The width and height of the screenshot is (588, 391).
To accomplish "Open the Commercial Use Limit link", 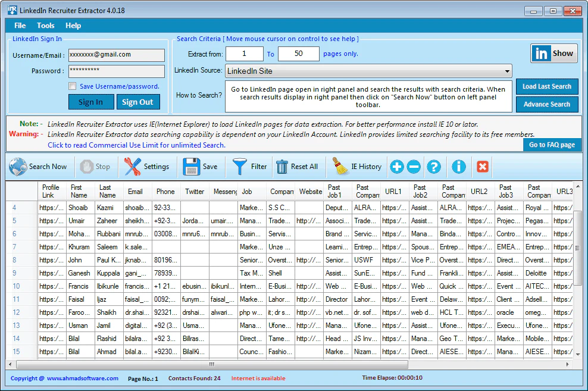I will click(x=136, y=145).
